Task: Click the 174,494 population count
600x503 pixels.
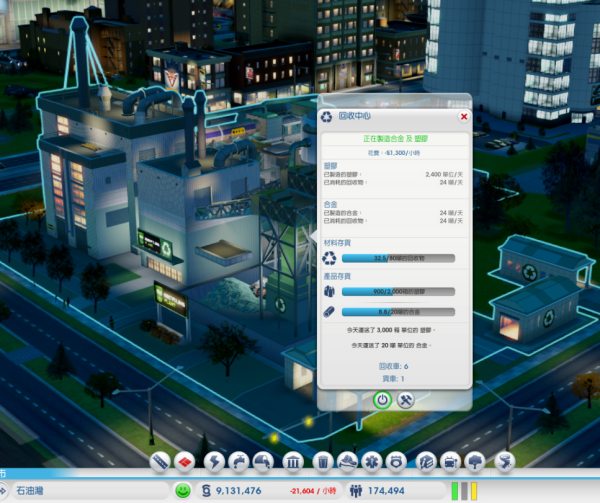Action: tap(386, 490)
